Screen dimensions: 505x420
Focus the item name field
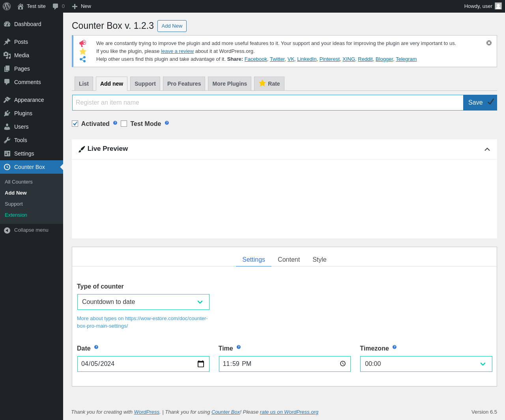point(268,103)
